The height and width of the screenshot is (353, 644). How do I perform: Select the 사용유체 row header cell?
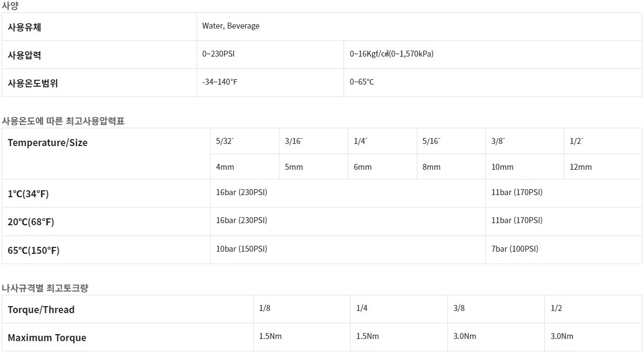click(24, 27)
